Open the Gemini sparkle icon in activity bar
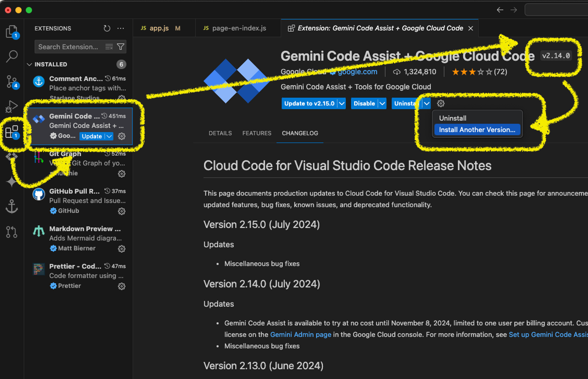The height and width of the screenshot is (379, 588). [12, 181]
